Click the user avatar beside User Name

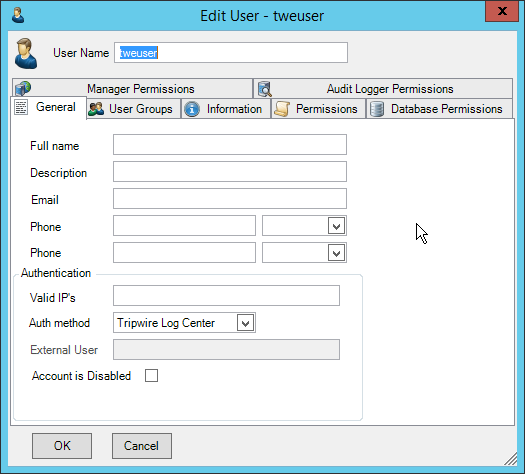click(x=26, y=53)
